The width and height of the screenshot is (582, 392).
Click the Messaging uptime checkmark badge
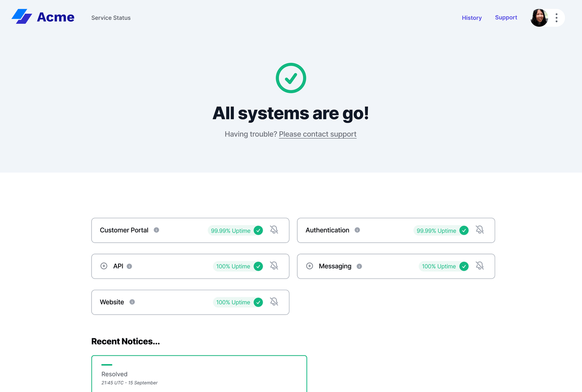click(464, 266)
